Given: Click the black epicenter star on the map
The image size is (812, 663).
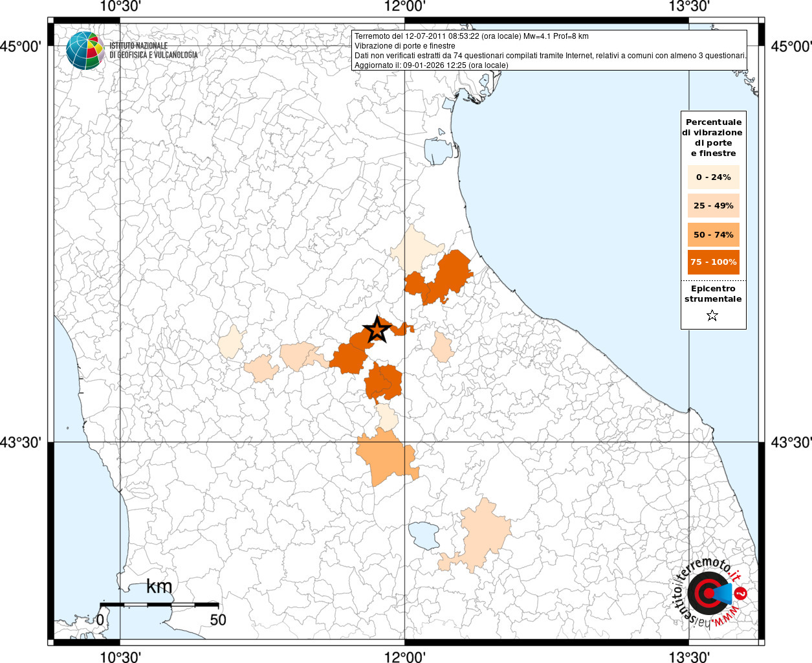Looking at the screenshot, I should click(377, 330).
